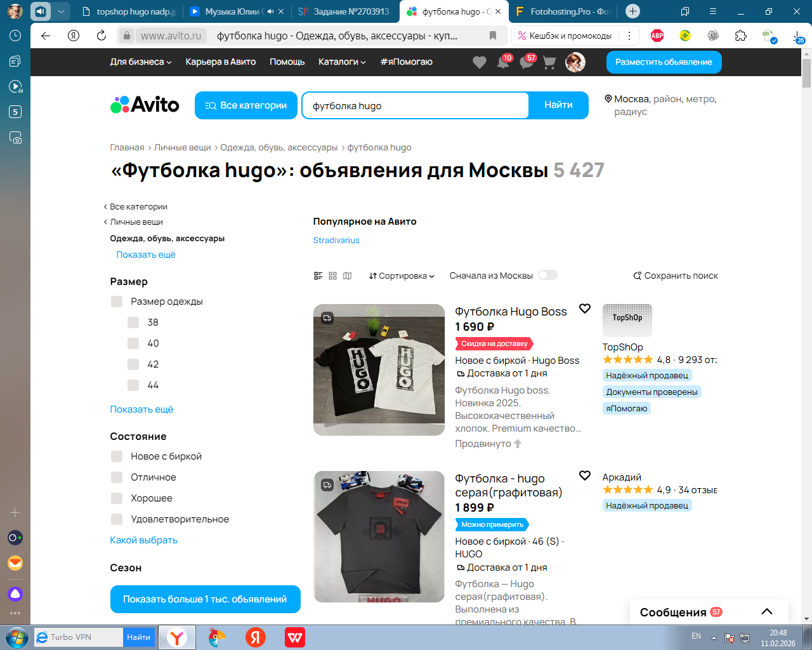Open Avito favorites heart in header

(480, 62)
